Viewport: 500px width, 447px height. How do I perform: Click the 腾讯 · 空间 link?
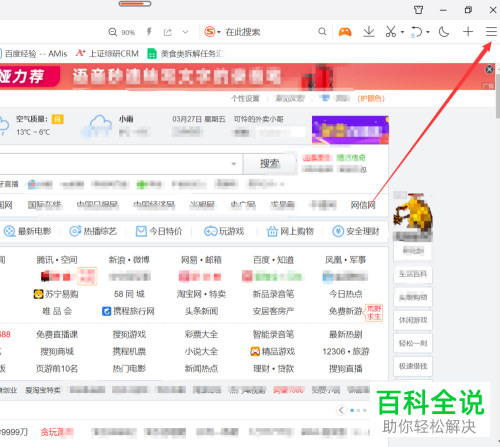[x=57, y=260]
